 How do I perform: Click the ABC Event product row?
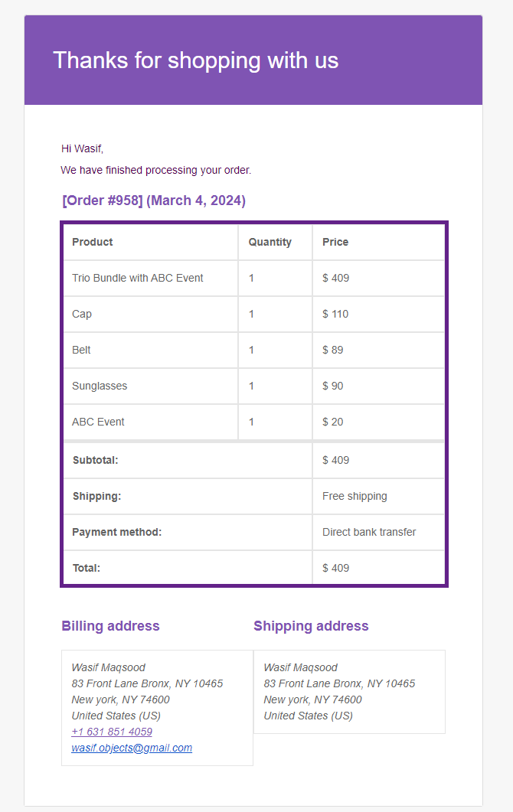[254, 422]
